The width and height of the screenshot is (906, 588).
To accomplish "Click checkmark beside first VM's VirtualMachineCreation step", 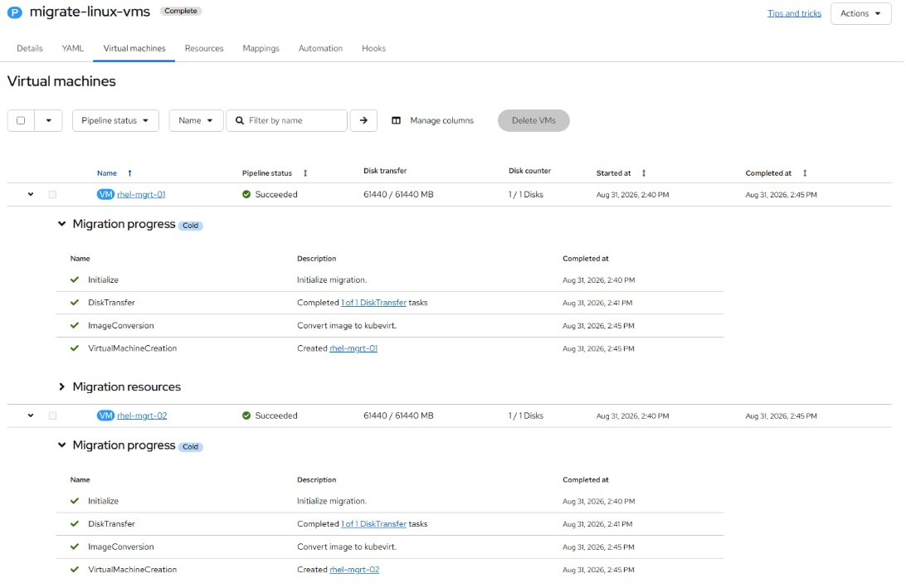I will [75, 348].
